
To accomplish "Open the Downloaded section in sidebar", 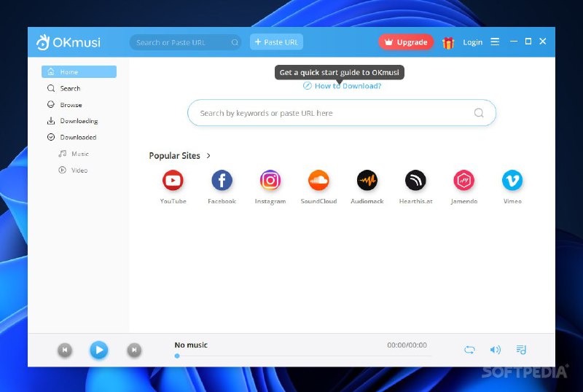I will pyautogui.click(x=79, y=137).
